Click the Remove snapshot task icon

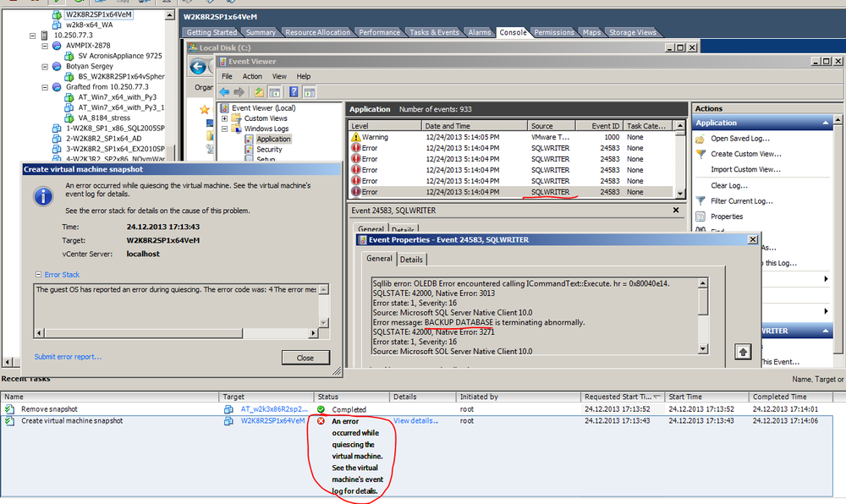point(9,409)
